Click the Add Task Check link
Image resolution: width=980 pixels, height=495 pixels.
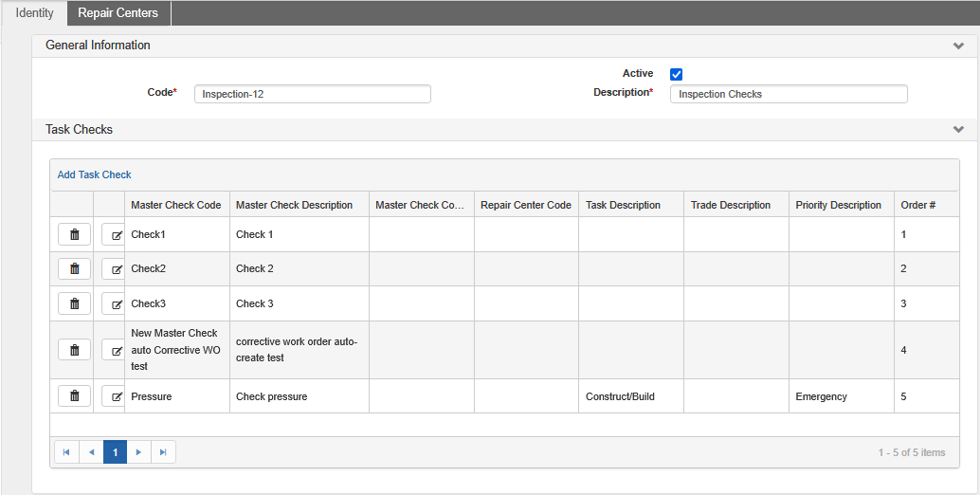coord(94,174)
